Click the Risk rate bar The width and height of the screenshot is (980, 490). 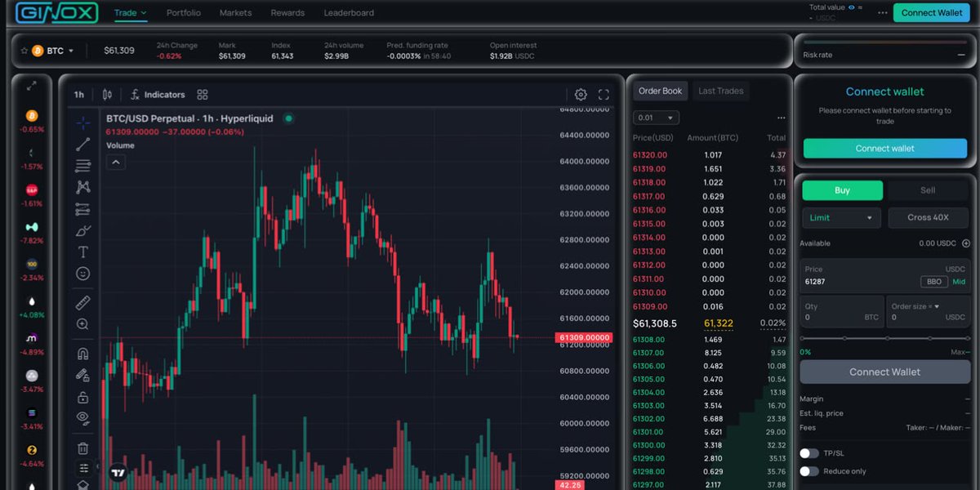(x=885, y=43)
